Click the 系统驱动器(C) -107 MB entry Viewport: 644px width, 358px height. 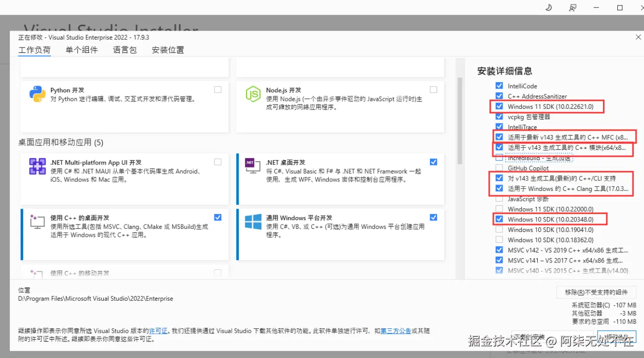tap(604, 306)
